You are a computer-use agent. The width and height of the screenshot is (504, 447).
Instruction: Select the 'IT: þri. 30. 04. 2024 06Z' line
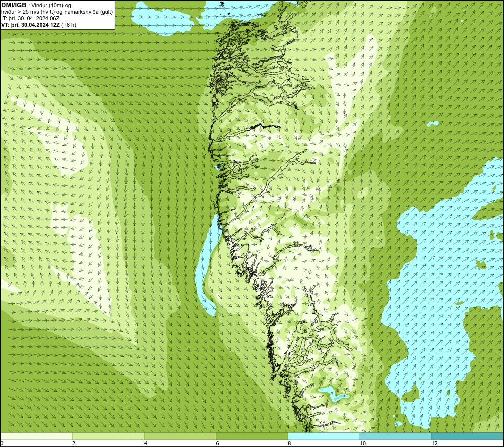pos(30,18)
